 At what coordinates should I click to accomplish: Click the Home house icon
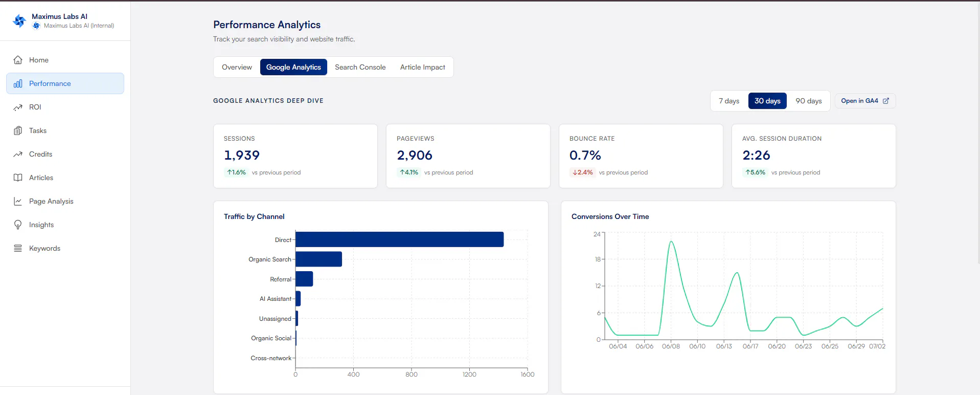(x=18, y=60)
